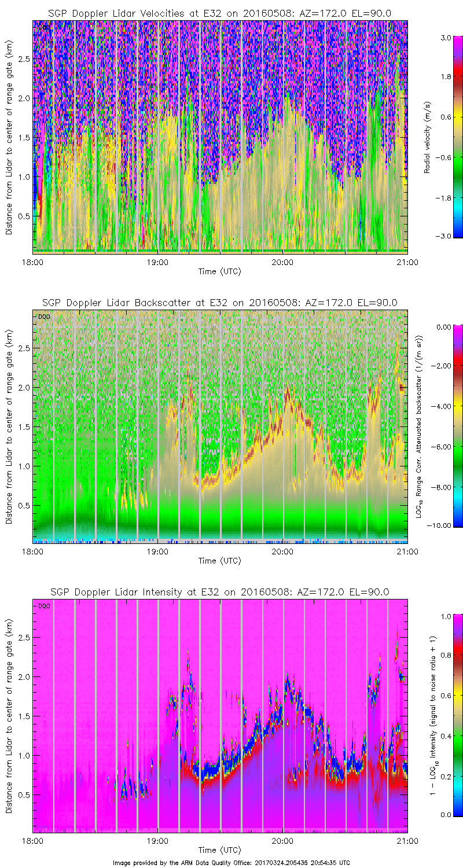Screen dimensions: 463x868
Task: Click the Doppler Lidar Velocities plot title
Action: click(219, 13)
